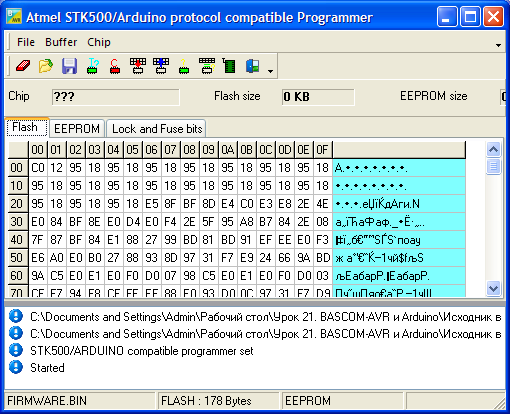
Task: Switch to the Flash tab
Action: 27,127
